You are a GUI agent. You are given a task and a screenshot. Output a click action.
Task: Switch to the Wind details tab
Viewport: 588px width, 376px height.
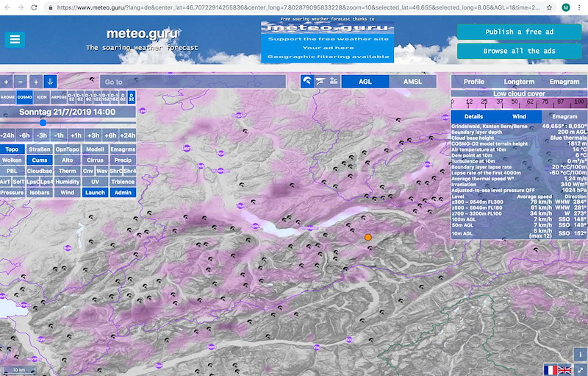(x=519, y=116)
